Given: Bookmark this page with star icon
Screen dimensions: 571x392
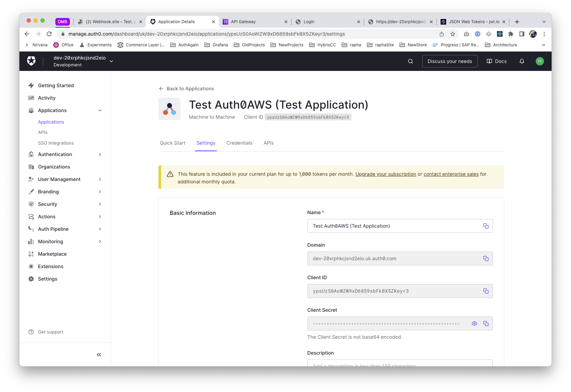Looking at the screenshot, I should (x=452, y=34).
